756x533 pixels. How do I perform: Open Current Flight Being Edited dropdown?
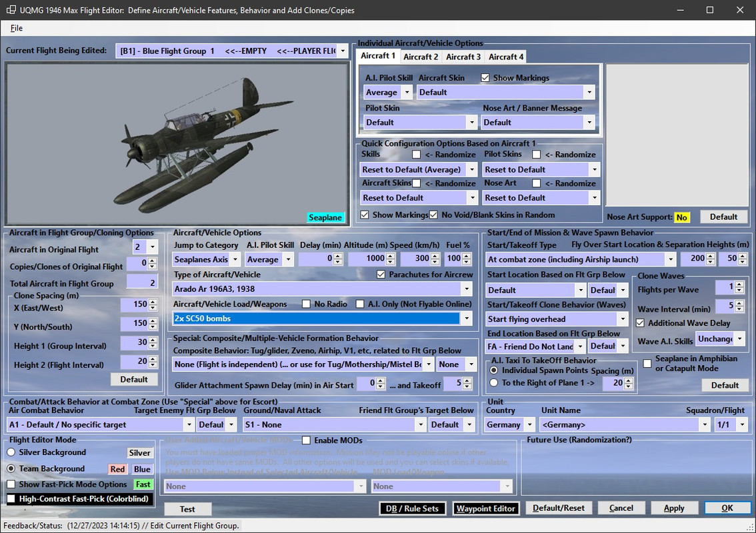[x=342, y=51]
